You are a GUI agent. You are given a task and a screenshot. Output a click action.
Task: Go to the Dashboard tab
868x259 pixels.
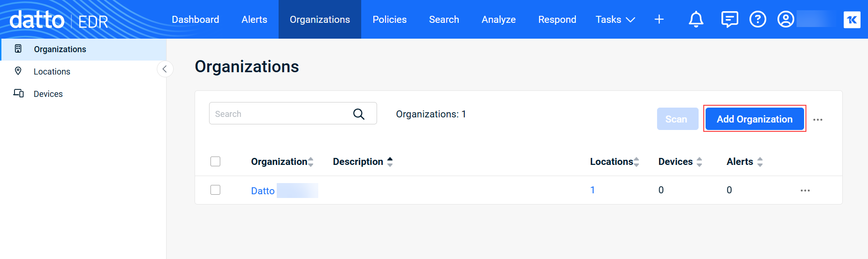pos(195,20)
